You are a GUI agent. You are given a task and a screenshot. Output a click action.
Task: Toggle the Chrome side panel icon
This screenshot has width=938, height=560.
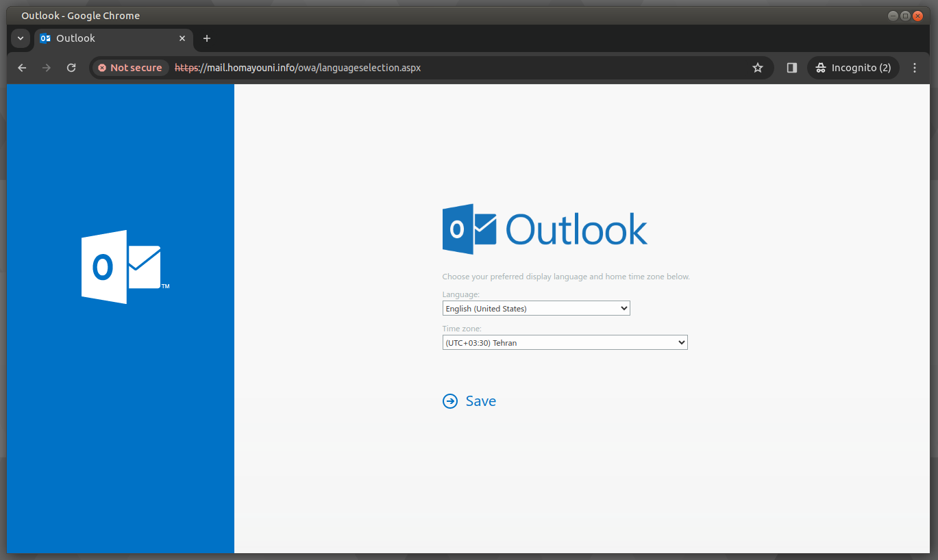(x=792, y=68)
